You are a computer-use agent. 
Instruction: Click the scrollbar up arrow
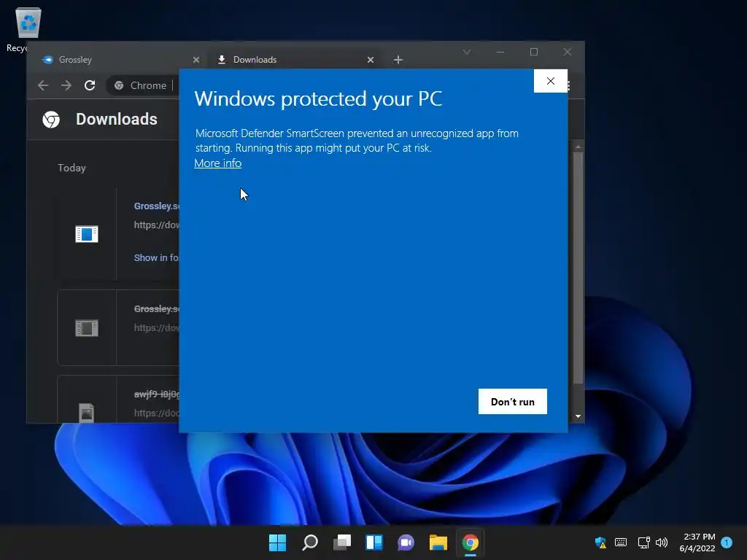coord(578,147)
